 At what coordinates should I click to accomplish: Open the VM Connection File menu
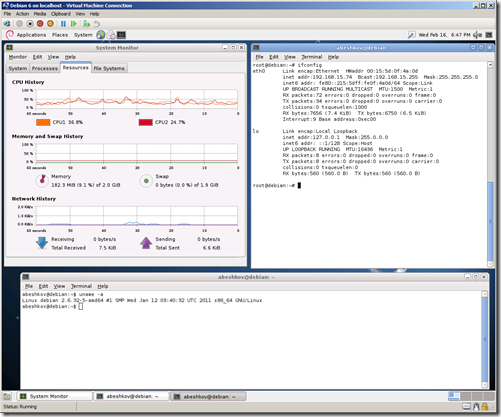point(7,14)
